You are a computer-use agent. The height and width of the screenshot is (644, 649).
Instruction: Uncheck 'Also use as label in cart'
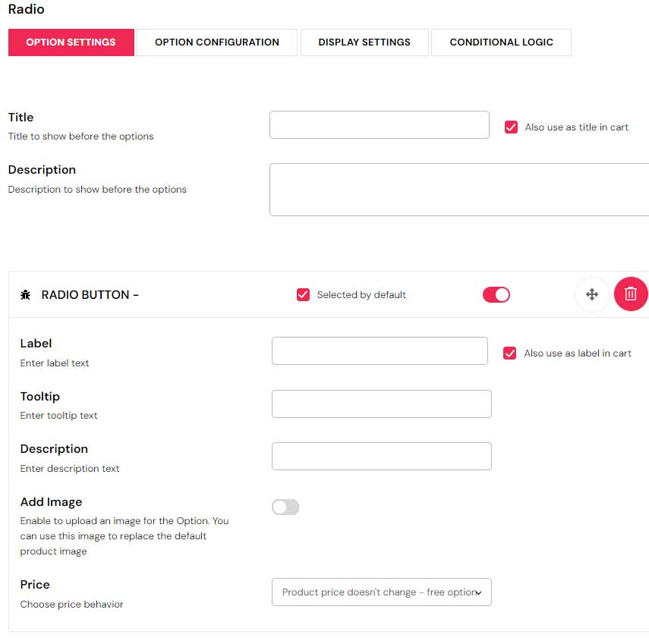pyautogui.click(x=510, y=353)
